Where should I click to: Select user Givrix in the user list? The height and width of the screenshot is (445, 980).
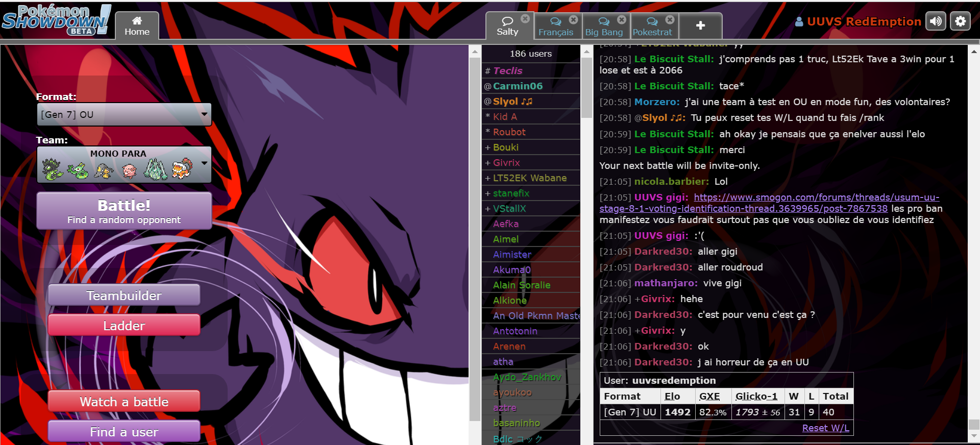531,162
